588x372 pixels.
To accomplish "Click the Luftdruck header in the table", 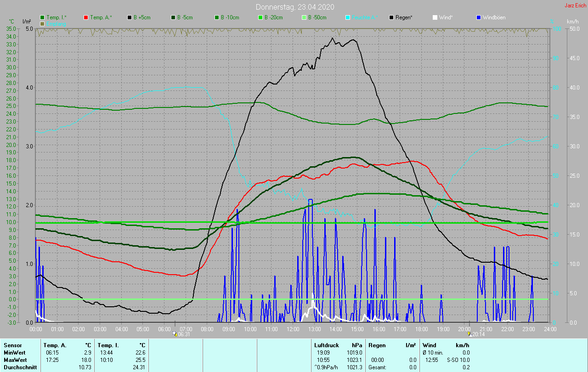I will tap(327, 345).
